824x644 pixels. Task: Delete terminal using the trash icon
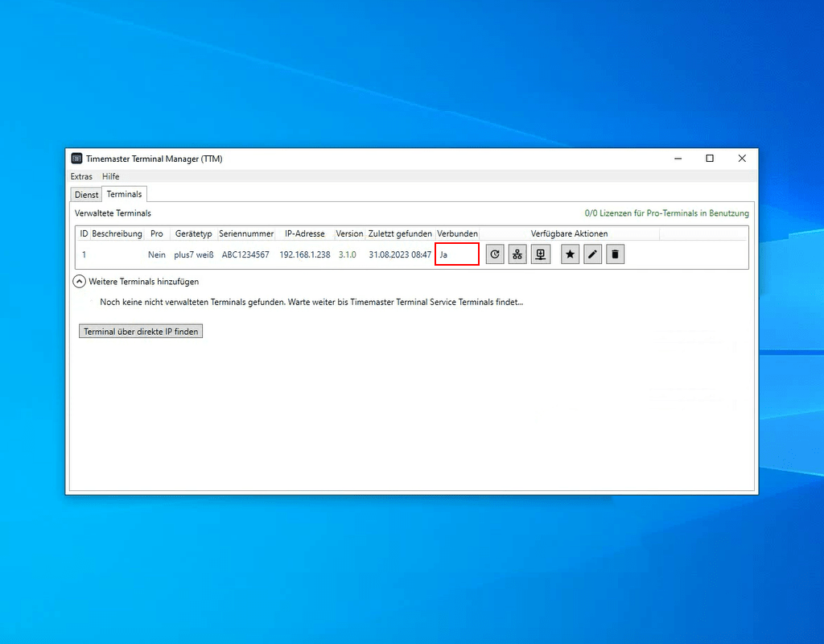point(615,254)
